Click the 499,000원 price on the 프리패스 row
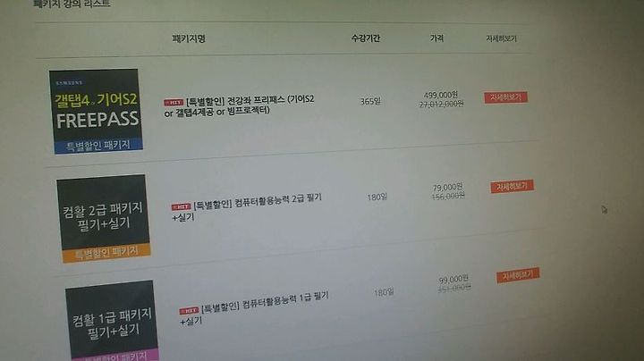The width and height of the screenshot is (644, 361). 441,96
